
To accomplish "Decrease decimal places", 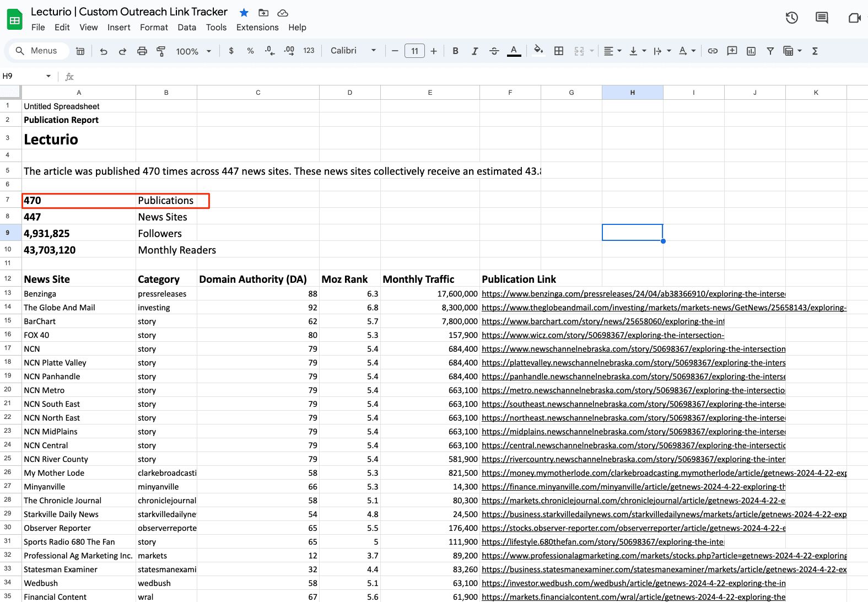I will point(269,51).
